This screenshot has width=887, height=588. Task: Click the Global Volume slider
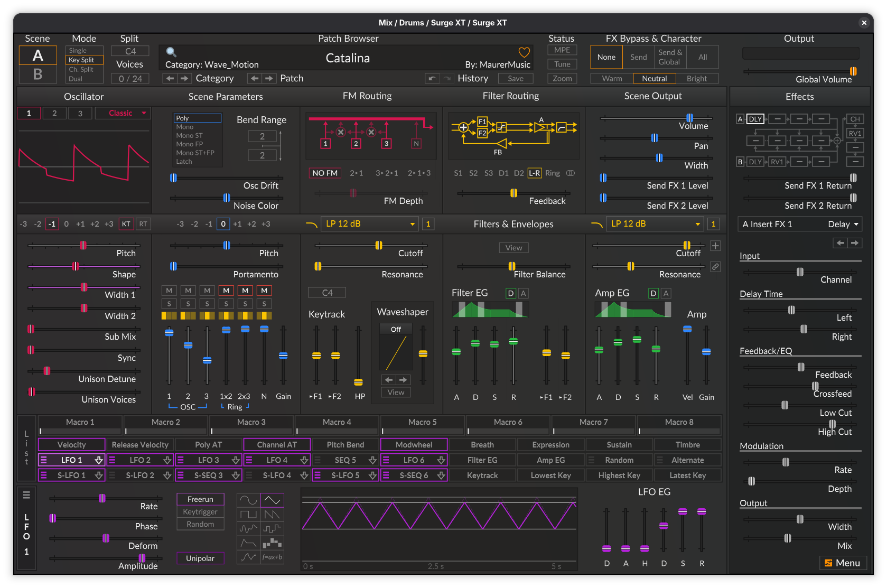click(801, 71)
